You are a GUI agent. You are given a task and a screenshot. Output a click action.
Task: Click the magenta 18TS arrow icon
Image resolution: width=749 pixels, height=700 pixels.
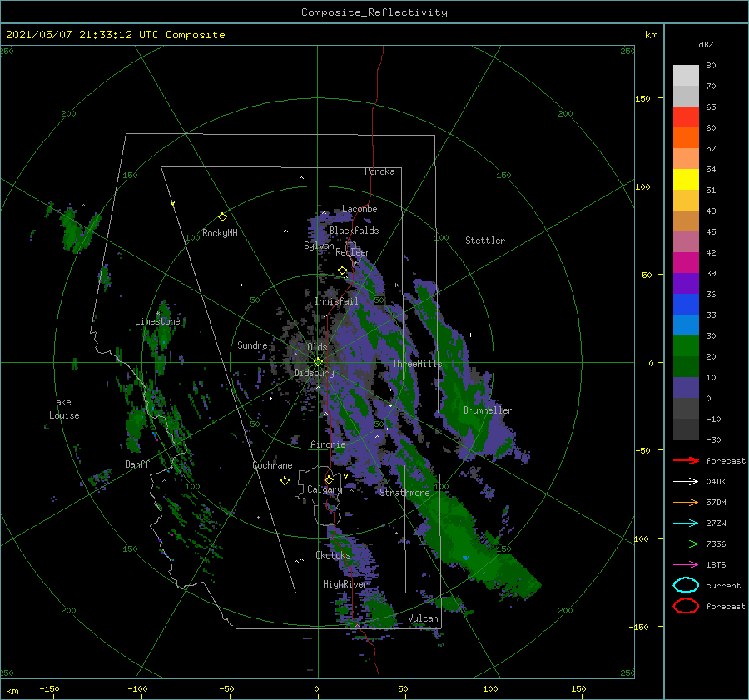(x=686, y=565)
